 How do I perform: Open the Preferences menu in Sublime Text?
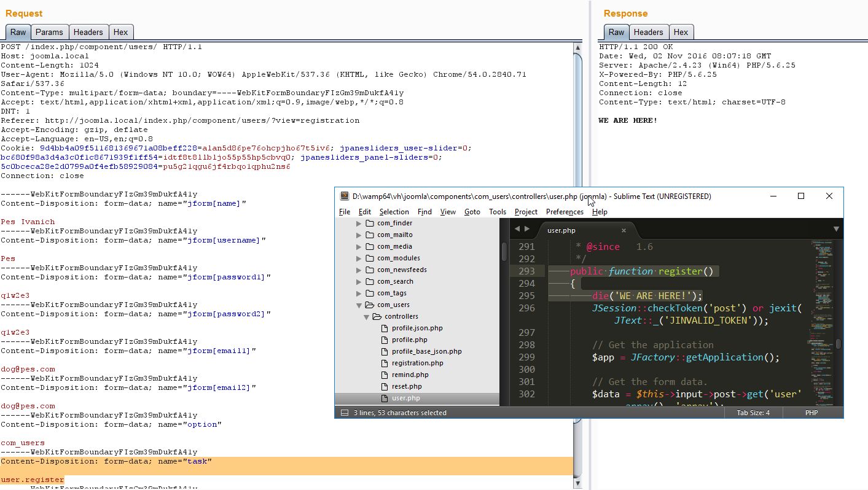click(x=565, y=212)
